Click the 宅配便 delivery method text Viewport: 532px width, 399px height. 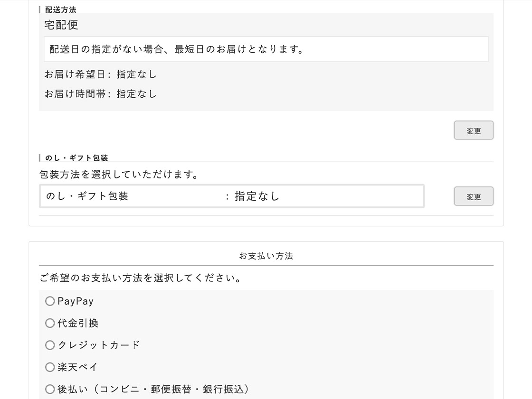click(61, 25)
